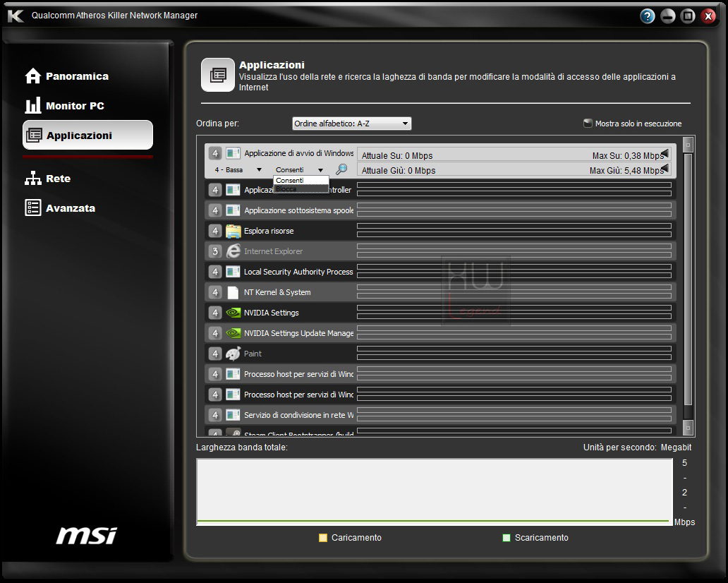Click the Scaricamento green legend swatch
Image resolution: width=728 pixels, height=583 pixels.
(x=506, y=537)
